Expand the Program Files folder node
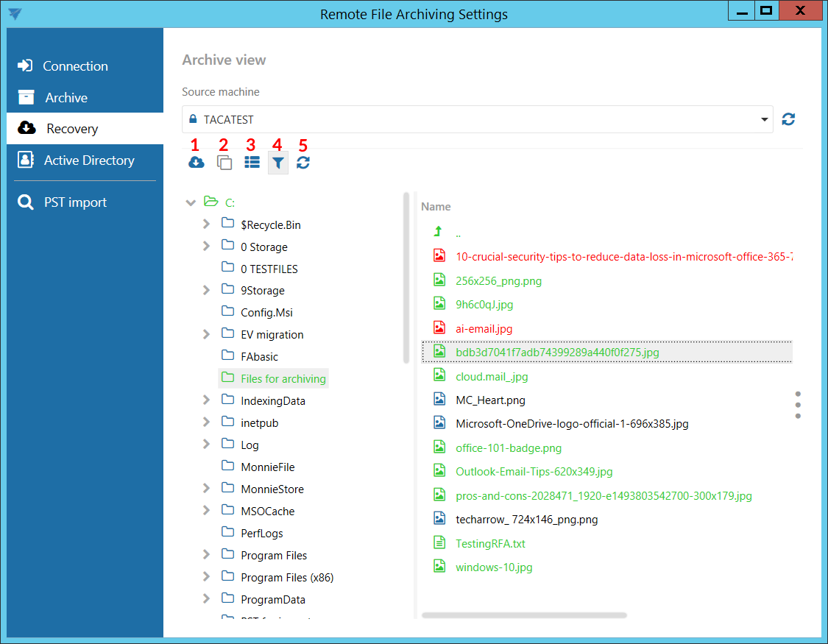Viewport: 828px width, 644px height. click(207, 555)
